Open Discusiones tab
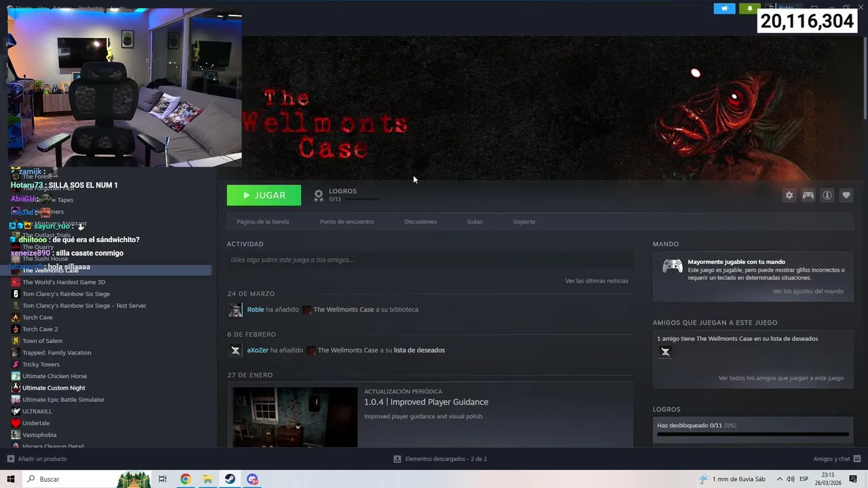The width and height of the screenshot is (868, 488). click(x=420, y=222)
